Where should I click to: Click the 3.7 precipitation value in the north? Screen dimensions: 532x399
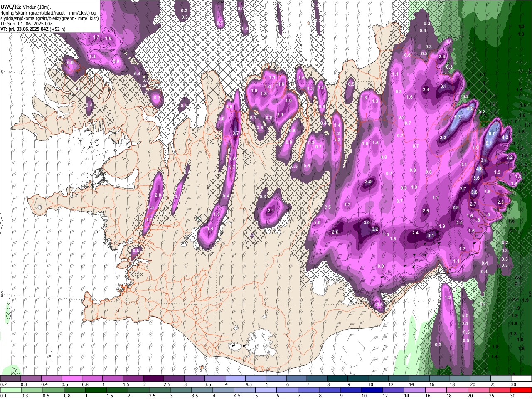(235, 133)
